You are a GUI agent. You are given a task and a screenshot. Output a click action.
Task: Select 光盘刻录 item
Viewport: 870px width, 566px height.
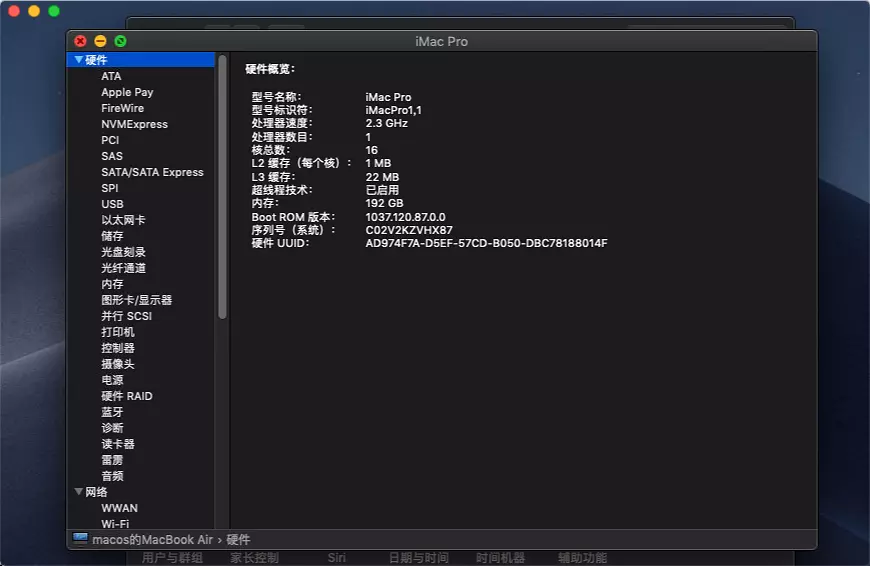pos(123,252)
